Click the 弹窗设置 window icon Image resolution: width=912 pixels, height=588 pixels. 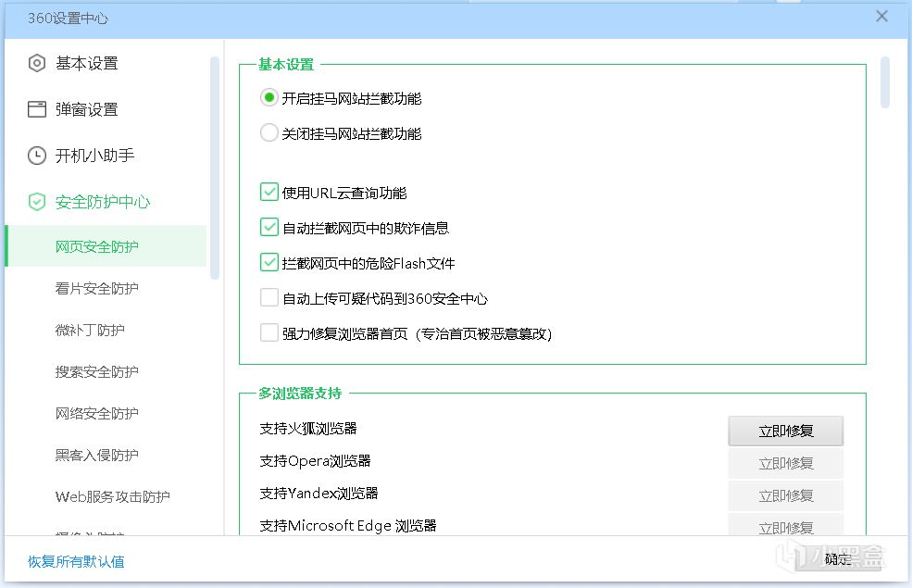point(37,108)
